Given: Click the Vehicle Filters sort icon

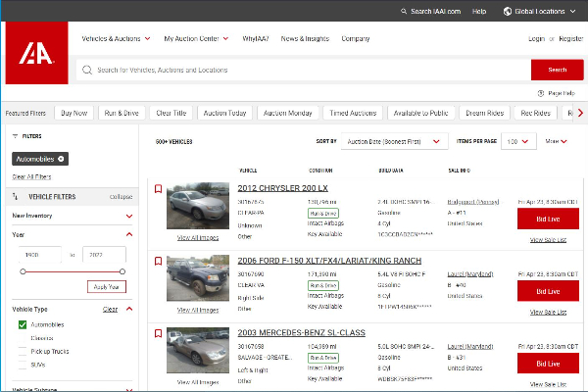Looking at the screenshot, I should (15, 197).
